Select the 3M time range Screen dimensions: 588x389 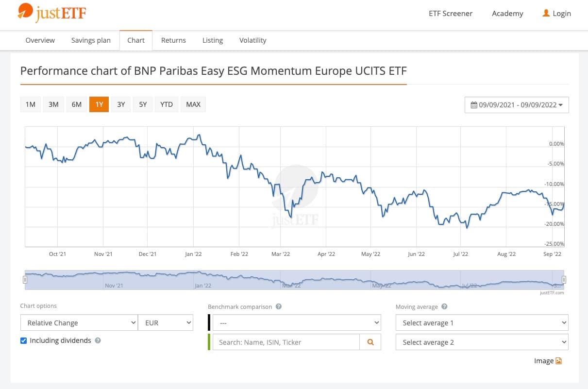(53, 104)
